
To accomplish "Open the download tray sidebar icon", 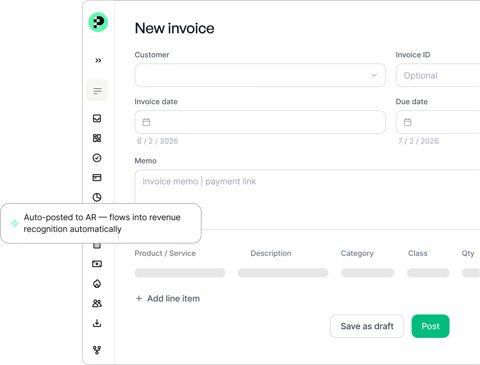I will click(97, 323).
